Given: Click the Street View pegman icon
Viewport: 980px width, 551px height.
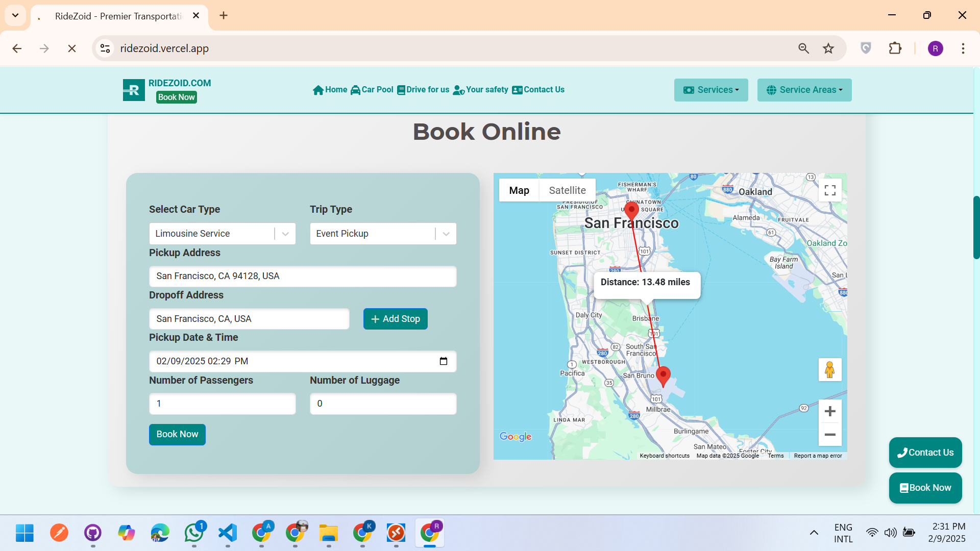Looking at the screenshot, I should [x=830, y=369].
